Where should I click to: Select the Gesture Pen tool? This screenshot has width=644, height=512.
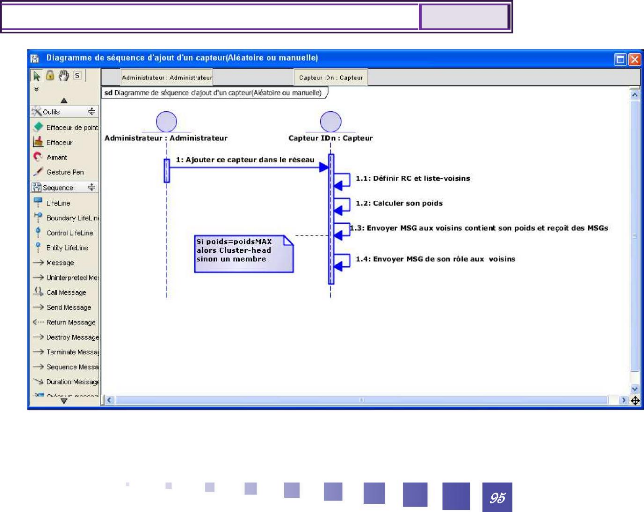59,172
